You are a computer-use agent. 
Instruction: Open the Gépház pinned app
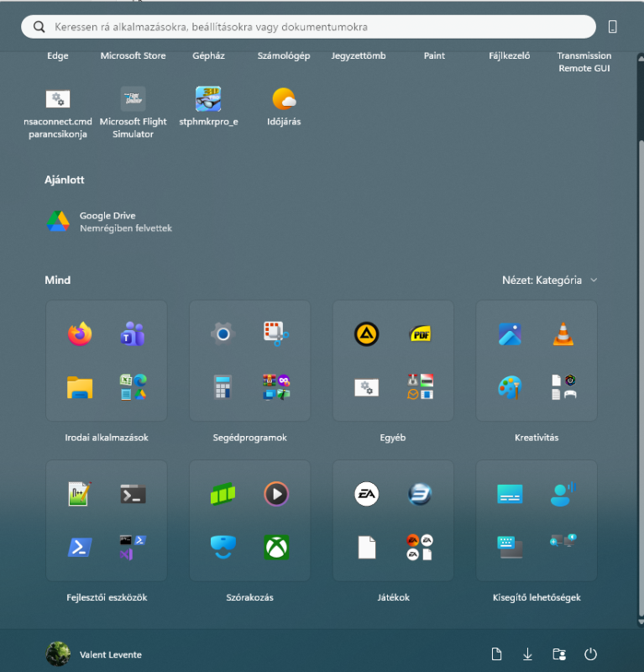click(208, 55)
